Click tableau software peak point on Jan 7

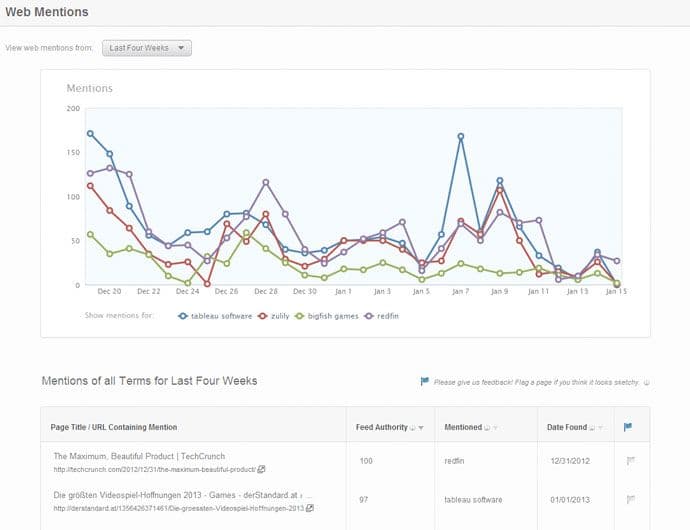tap(461, 136)
